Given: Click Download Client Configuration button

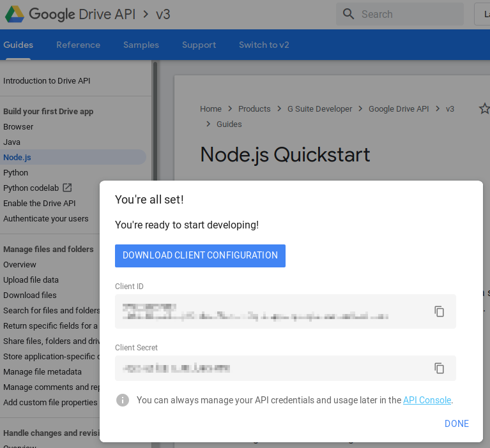Looking at the screenshot, I should (x=200, y=256).
